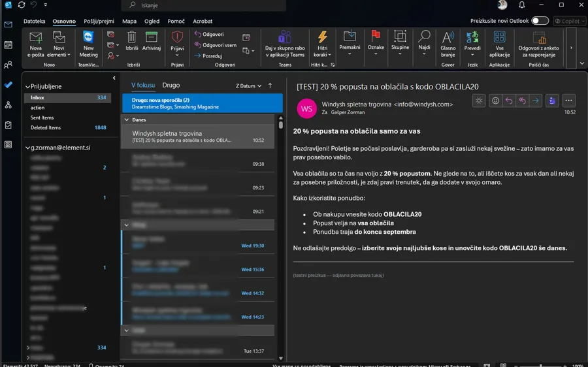Share to Teams with Daj v skupno rabo
This screenshot has height=367, width=588.
[285, 44]
